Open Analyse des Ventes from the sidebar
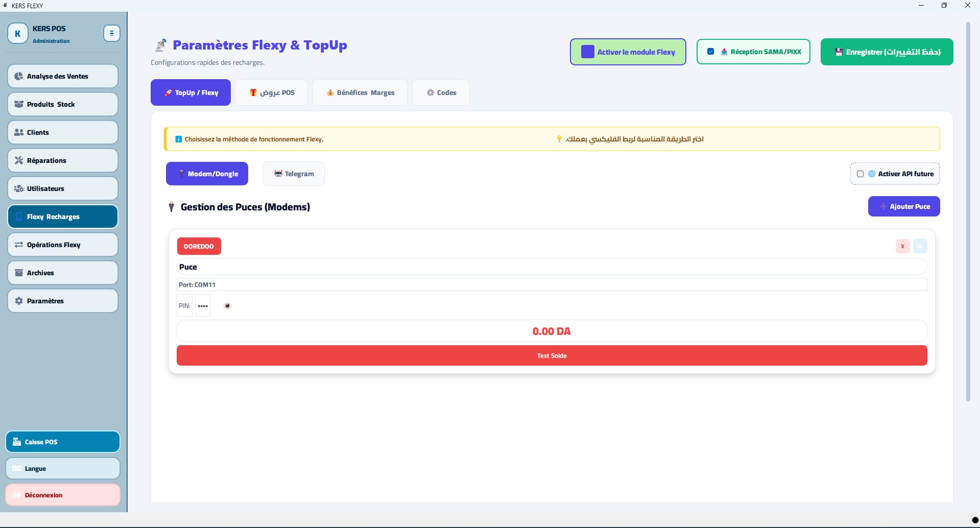This screenshot has height=528, width=980. pyautogui.click(x=63, y=76)
